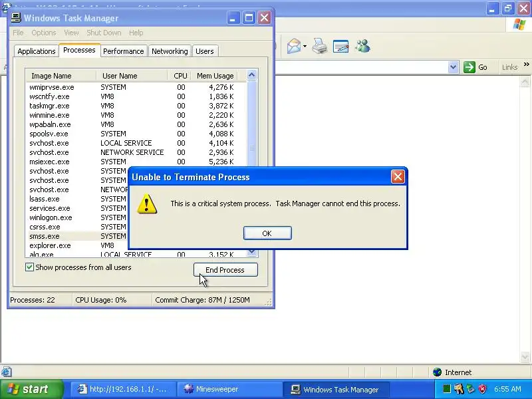
Task: Open the File menu in Task Manager
Action: (x=18, y=33)
